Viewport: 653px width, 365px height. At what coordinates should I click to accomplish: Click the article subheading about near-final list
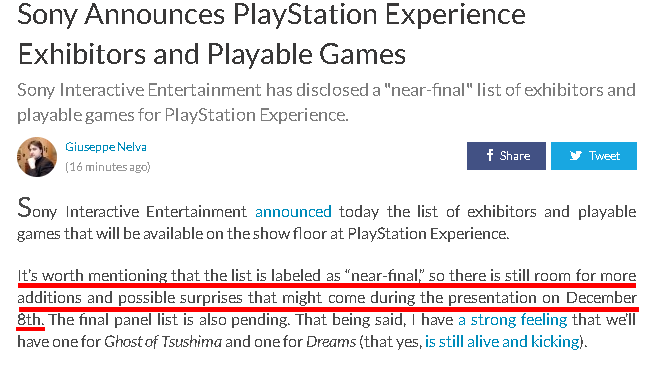pyautogui.click(x=326, y=102)
